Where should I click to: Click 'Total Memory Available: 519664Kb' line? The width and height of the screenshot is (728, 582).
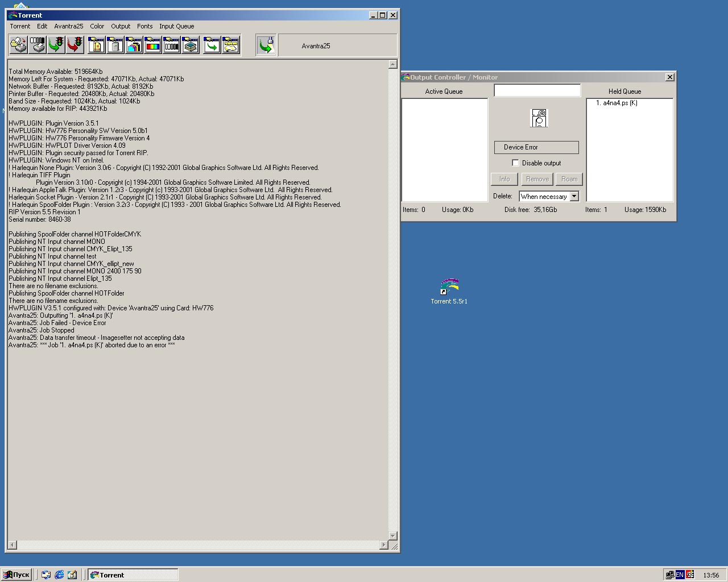pos(56,72)
